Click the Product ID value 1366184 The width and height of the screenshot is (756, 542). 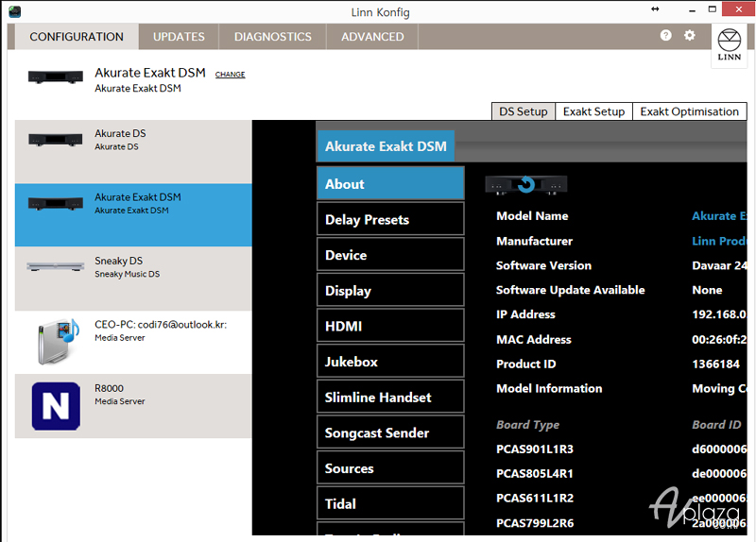716,364
